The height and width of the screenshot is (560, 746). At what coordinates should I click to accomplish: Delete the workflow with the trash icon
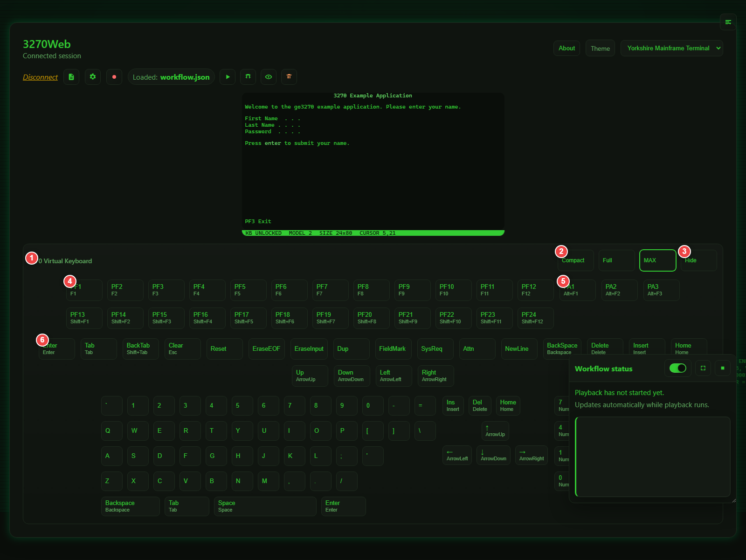tap(289, 77)
